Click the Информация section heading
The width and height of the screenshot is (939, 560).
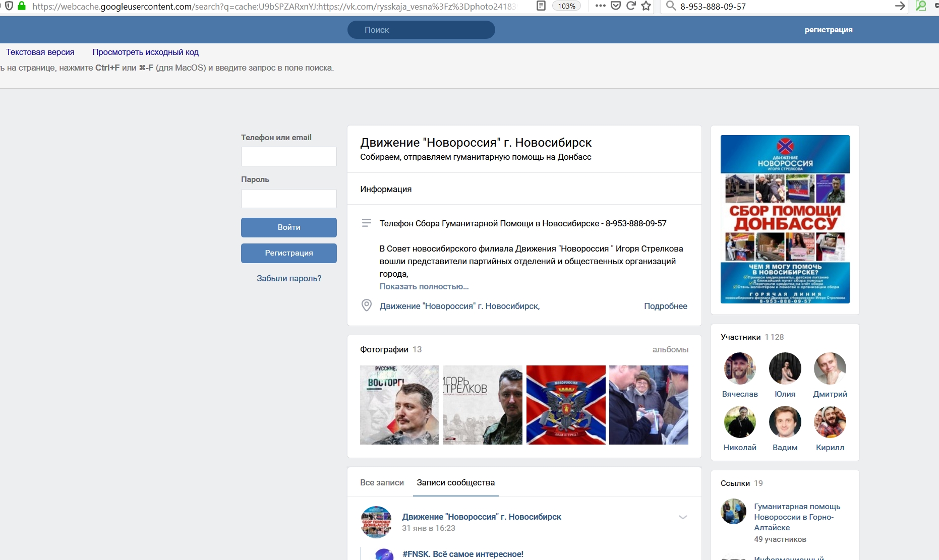[x=386, y=189]
